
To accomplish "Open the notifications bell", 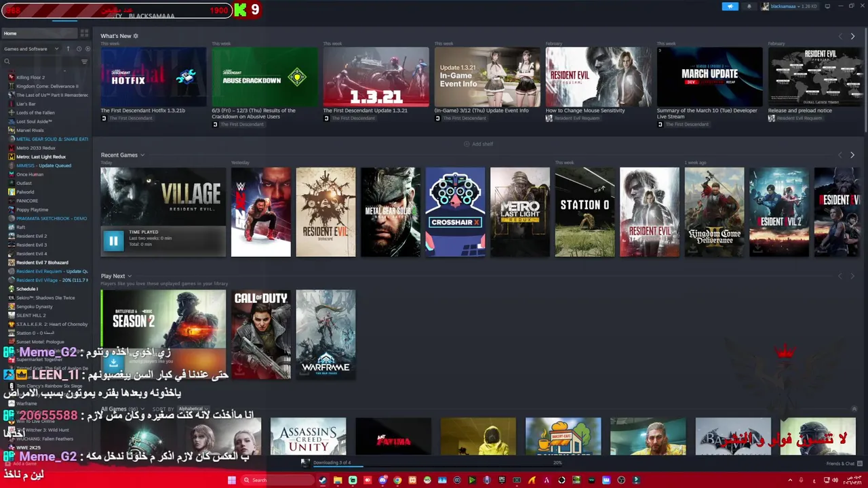I will 749,6.
